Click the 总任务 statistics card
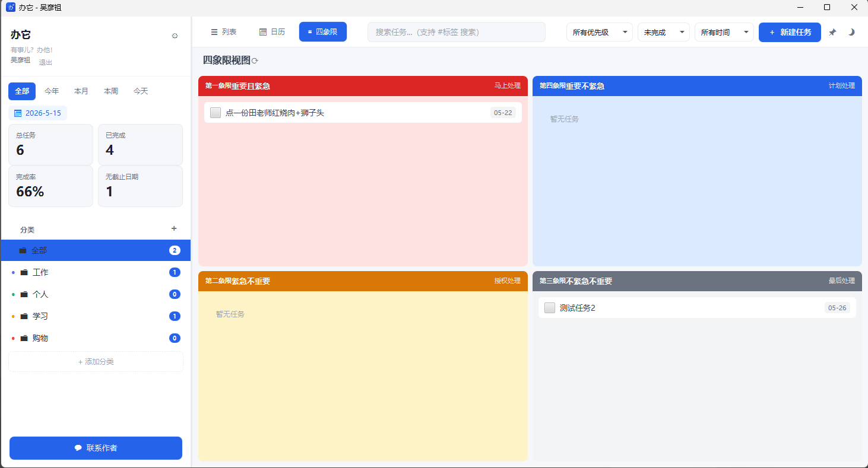This screenshot has height=468, width=868. tap(50, 144)
